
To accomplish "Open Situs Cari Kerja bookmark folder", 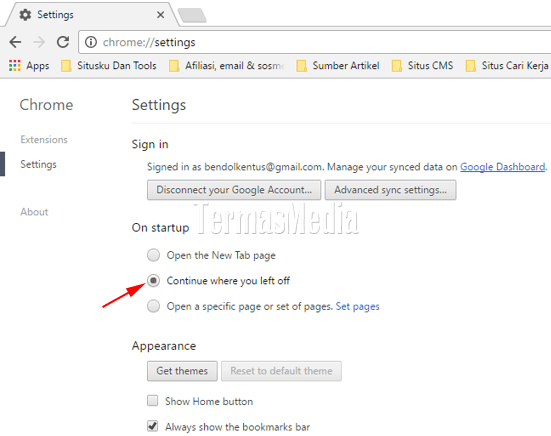I will coord(507,66).
